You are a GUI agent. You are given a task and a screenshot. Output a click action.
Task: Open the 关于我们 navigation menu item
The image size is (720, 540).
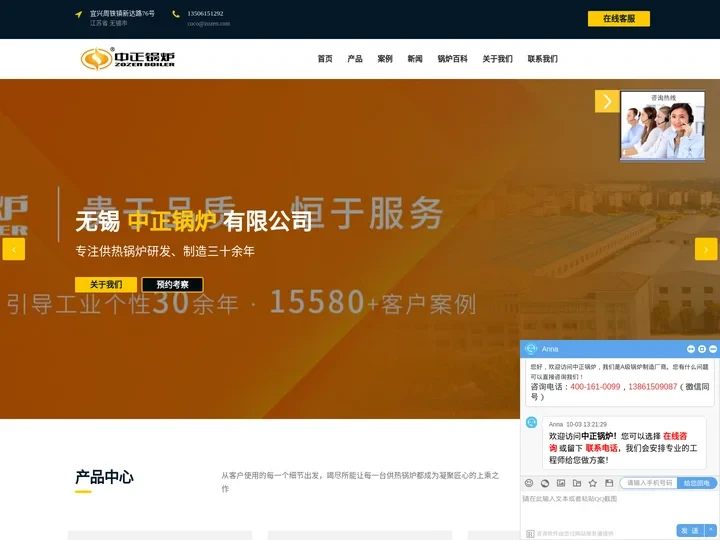(x=497, y=59)
